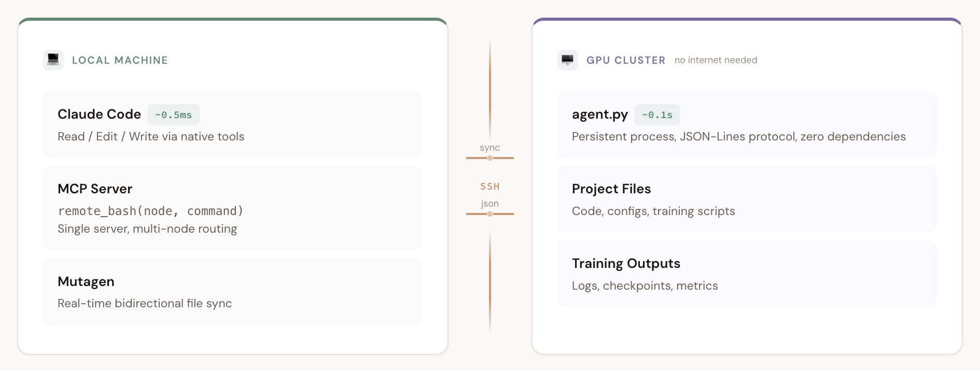Click the ~0.5ms latency badge
The image size is (980, 371).
(x=174, y=115)
